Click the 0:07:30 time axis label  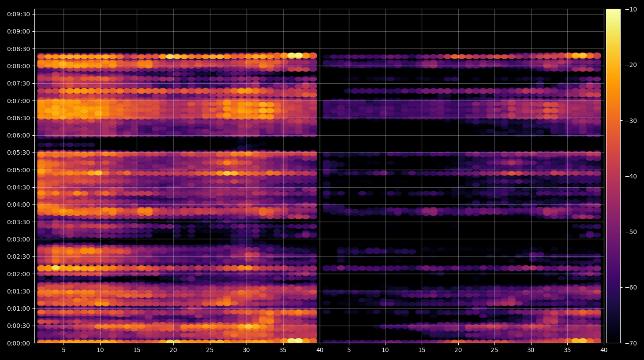[x=19, y=83]
